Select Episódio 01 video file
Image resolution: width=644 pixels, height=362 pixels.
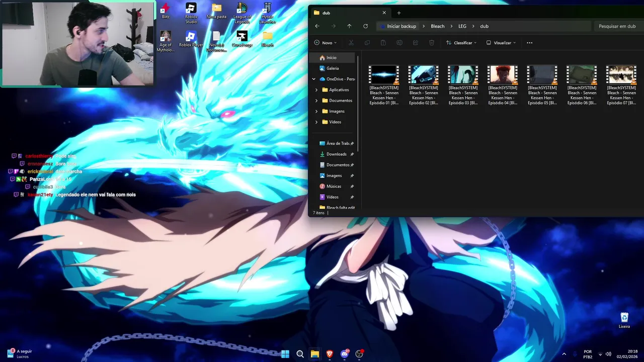384,85
